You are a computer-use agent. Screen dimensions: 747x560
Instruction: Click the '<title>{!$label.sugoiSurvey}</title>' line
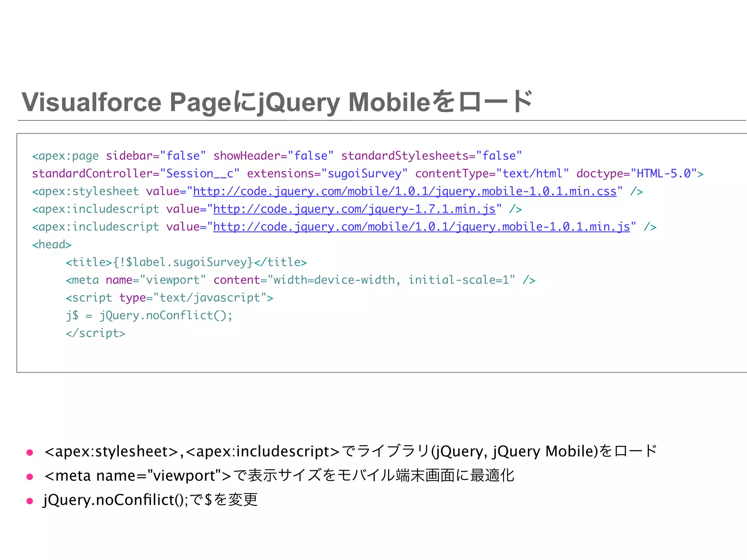click(x=186, y=262)
